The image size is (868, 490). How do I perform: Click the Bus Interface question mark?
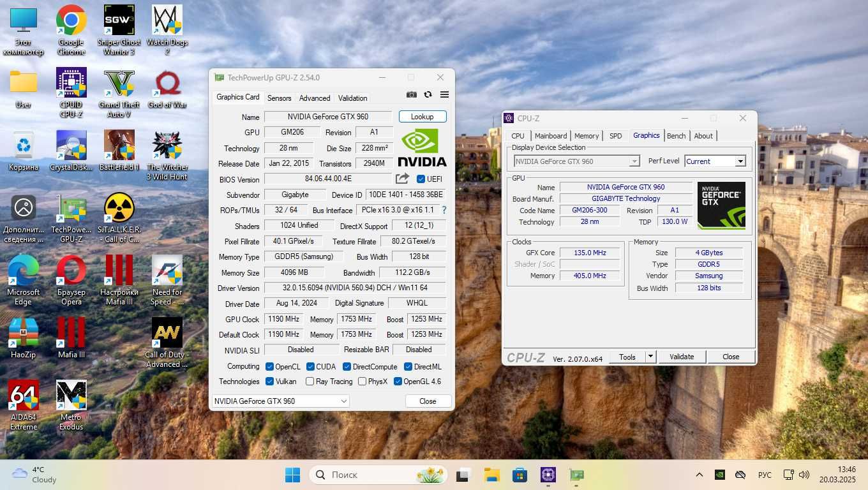pyautogui.click(x=444, y=210)
